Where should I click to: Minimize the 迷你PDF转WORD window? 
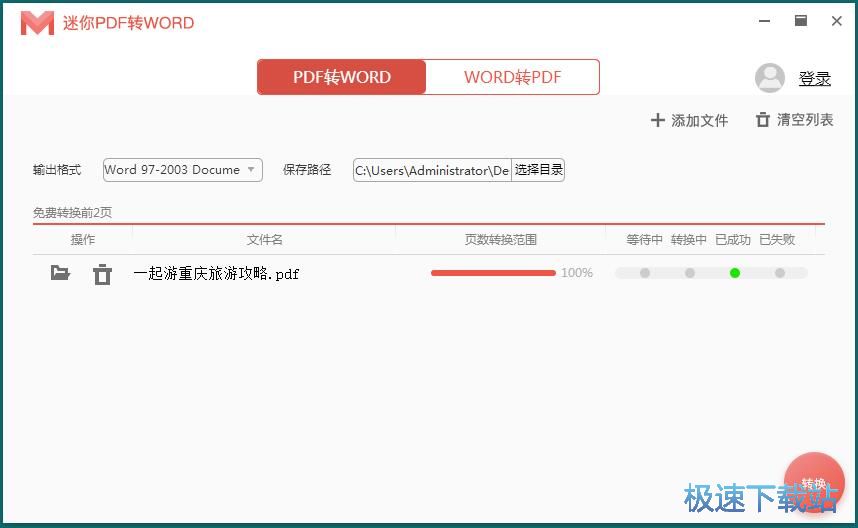pyautogui.click(x=764, y=21)
